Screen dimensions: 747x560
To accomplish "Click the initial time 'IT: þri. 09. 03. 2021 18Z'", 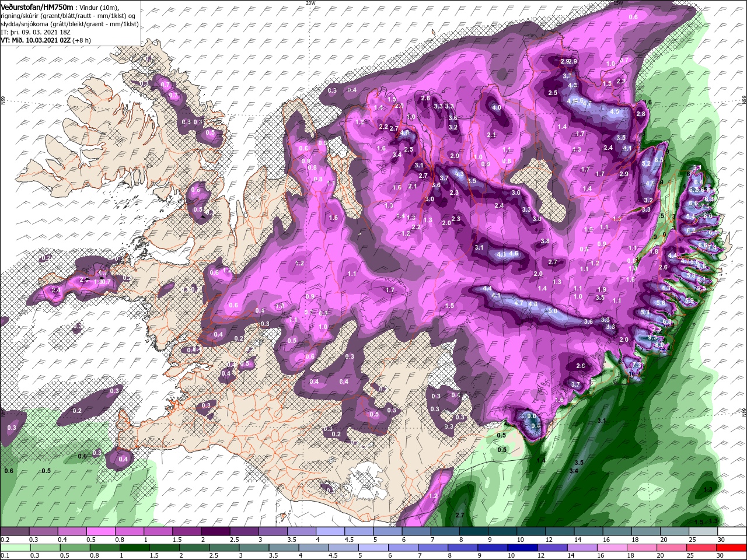I will tap(36, 32).
